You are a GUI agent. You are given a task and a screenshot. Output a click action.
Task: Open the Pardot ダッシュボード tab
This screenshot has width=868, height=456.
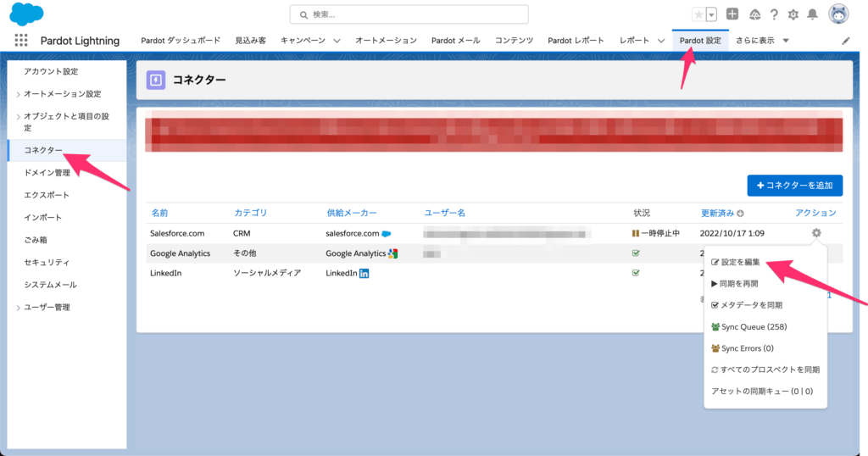tap(181, 41)
